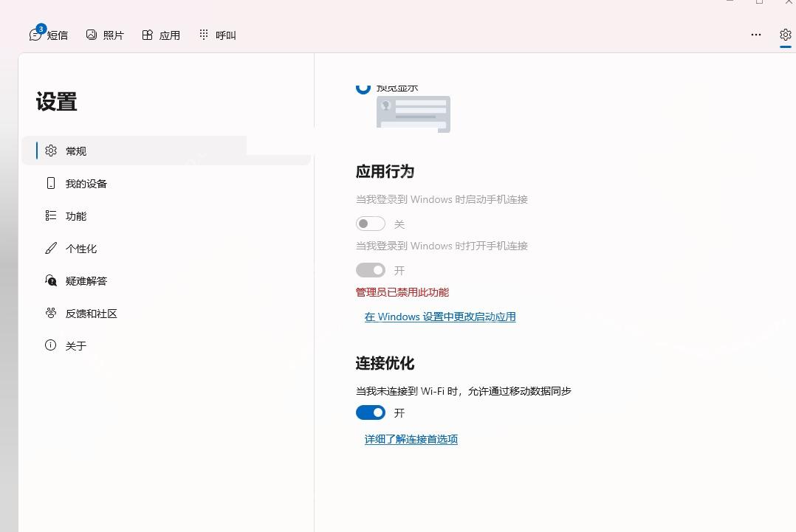Click the list icon beside 功能
This screenshot has height=532, width=796.
pos(51,215)
